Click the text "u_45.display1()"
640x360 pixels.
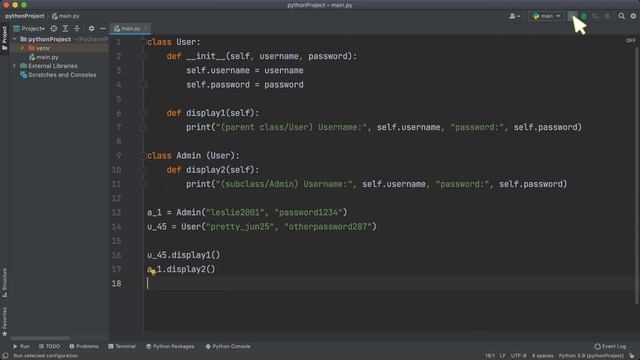point(183,255)
